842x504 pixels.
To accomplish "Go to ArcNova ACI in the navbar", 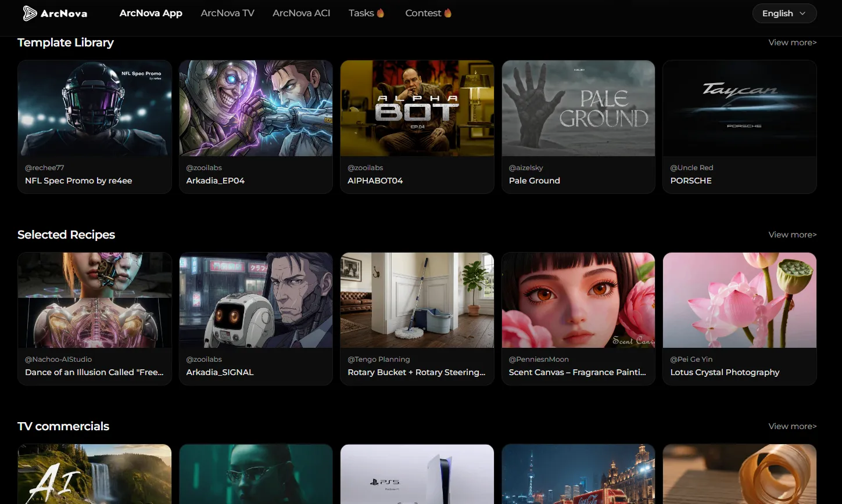I will [x=302, y=13].
